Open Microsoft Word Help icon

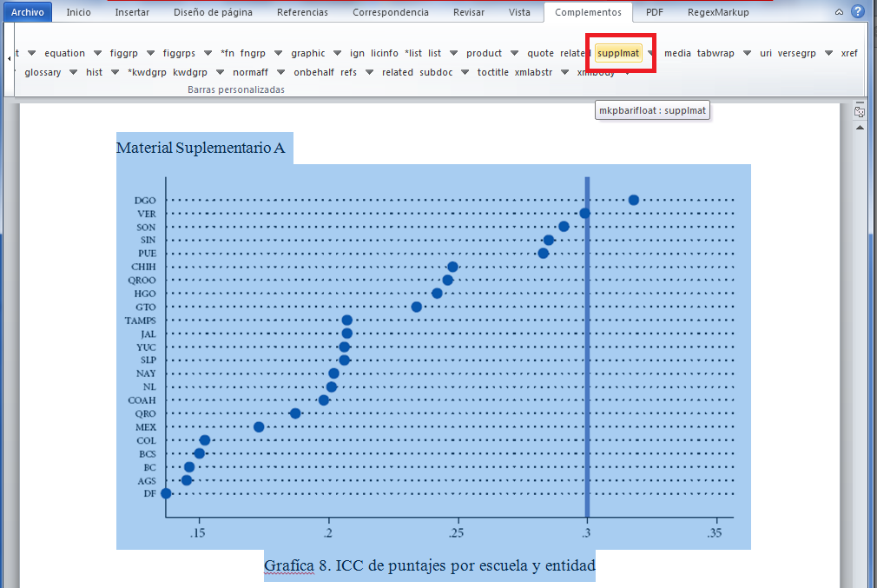(x=858, y=12)
